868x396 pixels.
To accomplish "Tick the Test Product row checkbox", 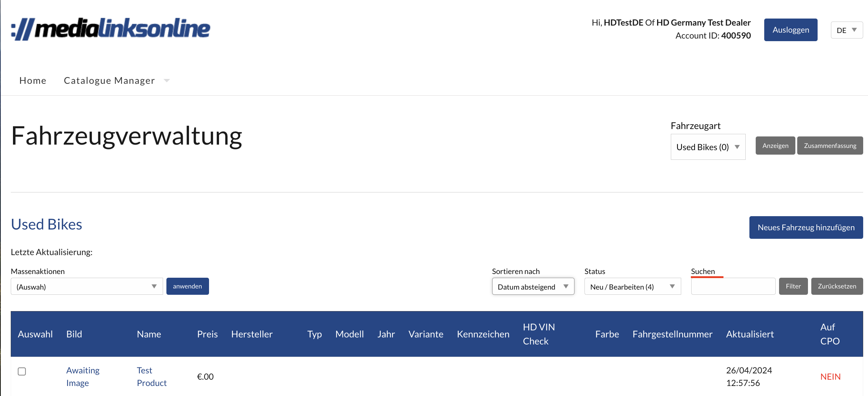I will pos(22,371).
